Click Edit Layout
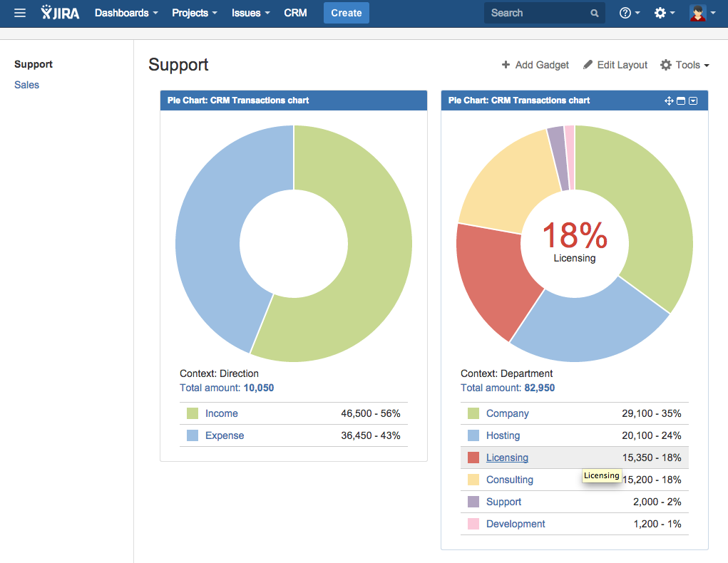The image size is (728, 563). click(x=615, y=65)
